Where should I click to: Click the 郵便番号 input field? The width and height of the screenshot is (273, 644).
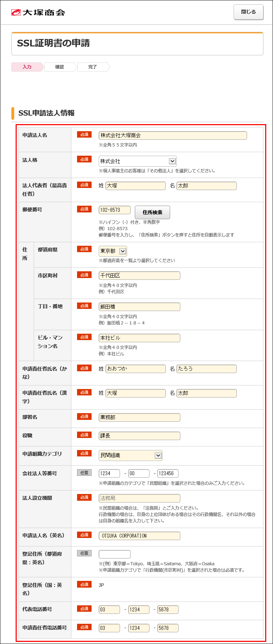click(115, 210)
